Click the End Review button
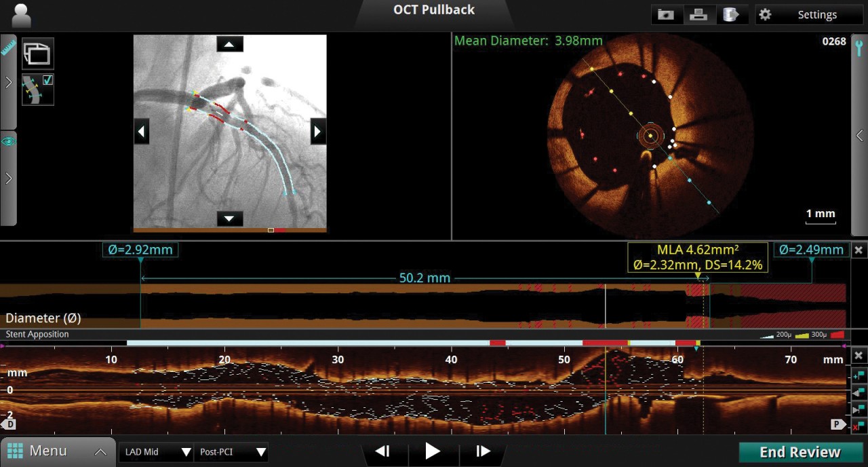The height and width of the screenshot is (467, 868). tap(800, 452)
